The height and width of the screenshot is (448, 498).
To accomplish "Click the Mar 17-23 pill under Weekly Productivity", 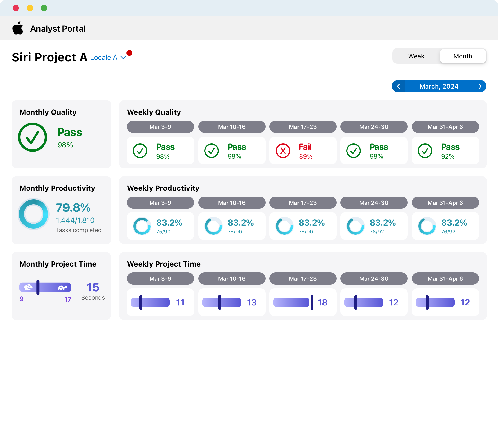I will point(303,203).
